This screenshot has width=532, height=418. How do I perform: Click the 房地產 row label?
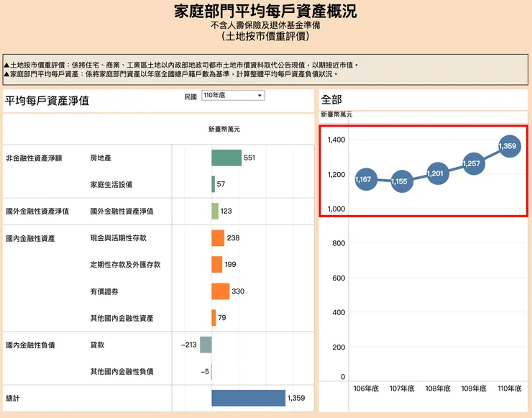pos(101,158)
